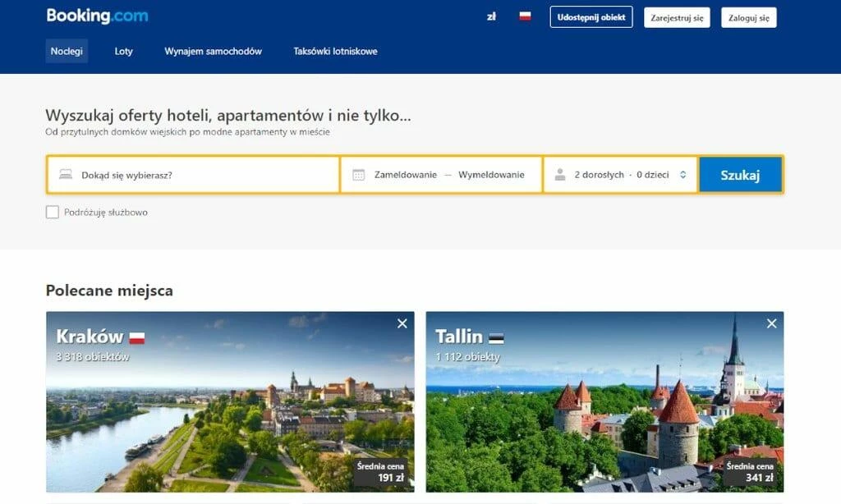This screenshot has height=504, width=841.
Task: Click the '1 112 obiekty' text
Action: point(467,356)
